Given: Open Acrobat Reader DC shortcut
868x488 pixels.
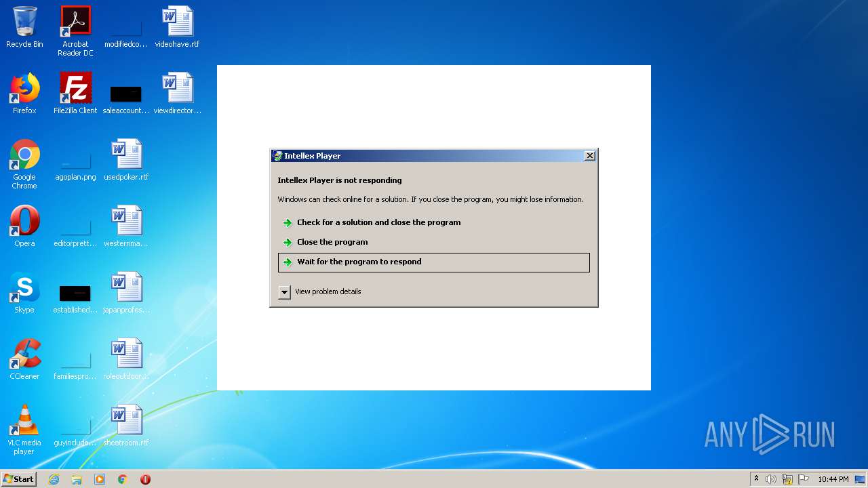Looking at the screenshot, I should (x=75, y=31).
